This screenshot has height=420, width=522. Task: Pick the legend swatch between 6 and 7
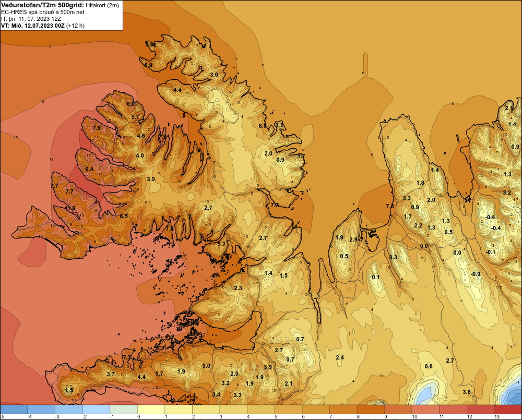point(316,410)
